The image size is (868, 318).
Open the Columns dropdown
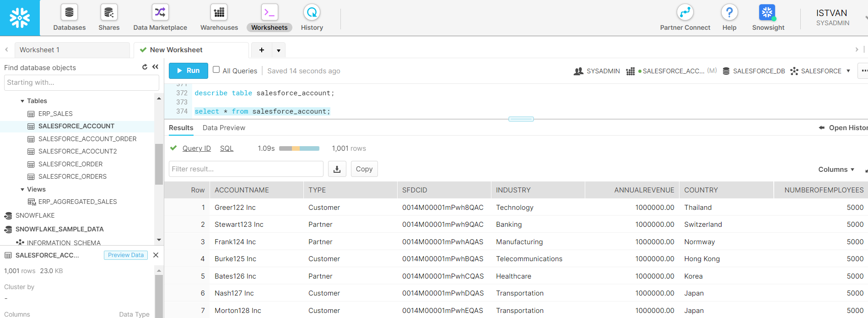836,170
